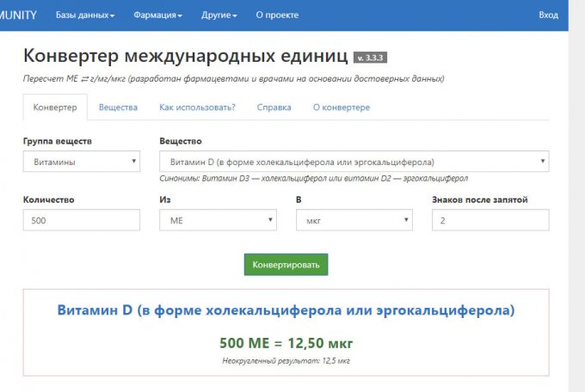This screenshot has height=392, width=585.
Task: Click the COMMUNITY site logo
Action: coord(18,15)
